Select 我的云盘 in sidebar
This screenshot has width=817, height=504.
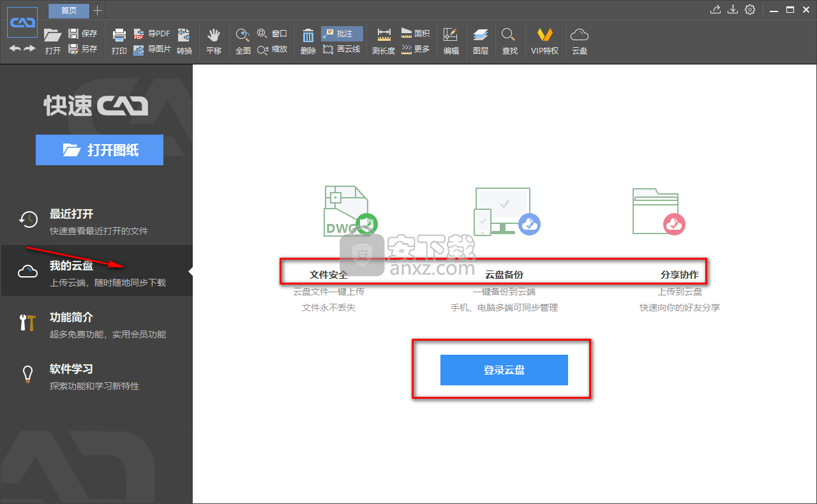tap(96, 271)
